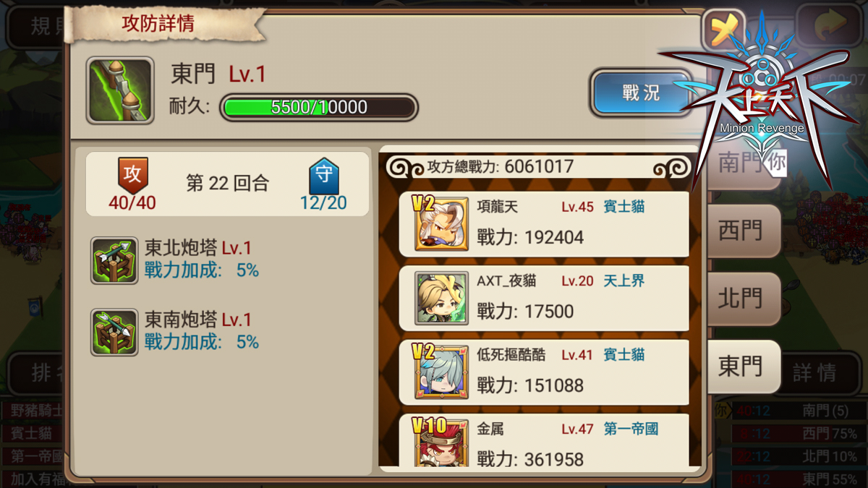868x488 pixels.
Task: Tap 低死摳酷酷's avatar portrait
Action: (441, 372)
